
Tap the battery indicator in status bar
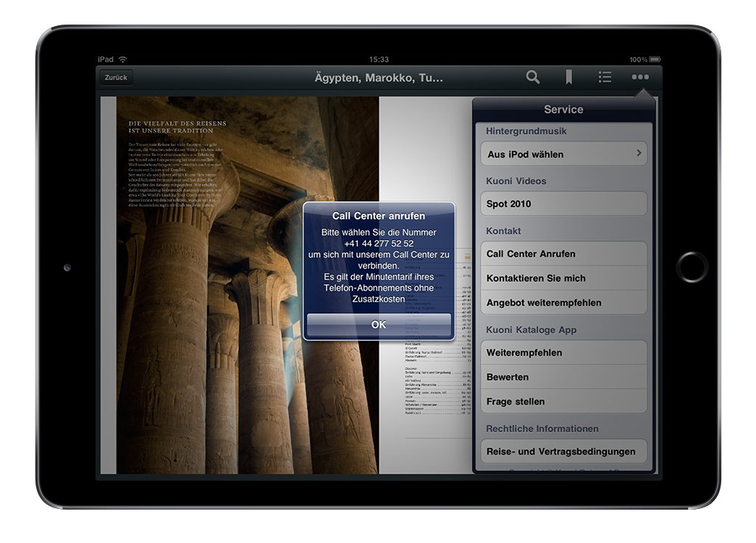655,59
